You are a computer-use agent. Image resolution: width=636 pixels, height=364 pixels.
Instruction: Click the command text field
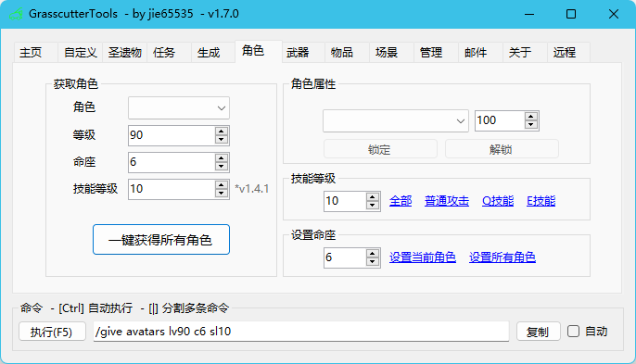301,332
